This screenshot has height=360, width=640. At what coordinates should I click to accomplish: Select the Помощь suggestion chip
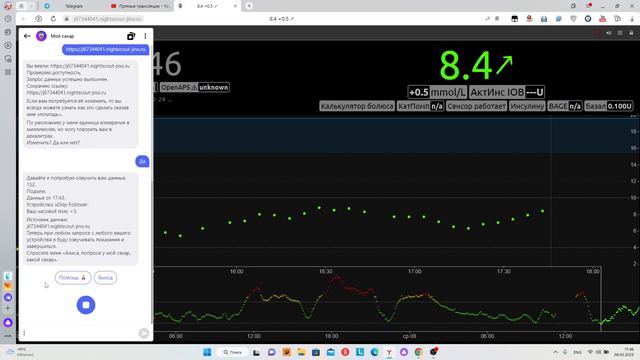73,278
